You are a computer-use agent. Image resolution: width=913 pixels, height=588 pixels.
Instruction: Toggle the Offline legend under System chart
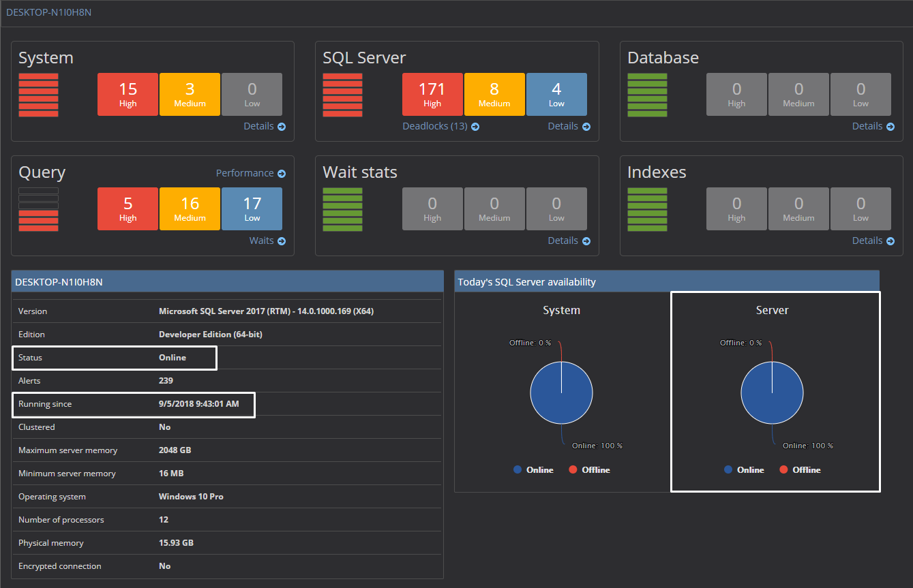click(x=589, y=470)
